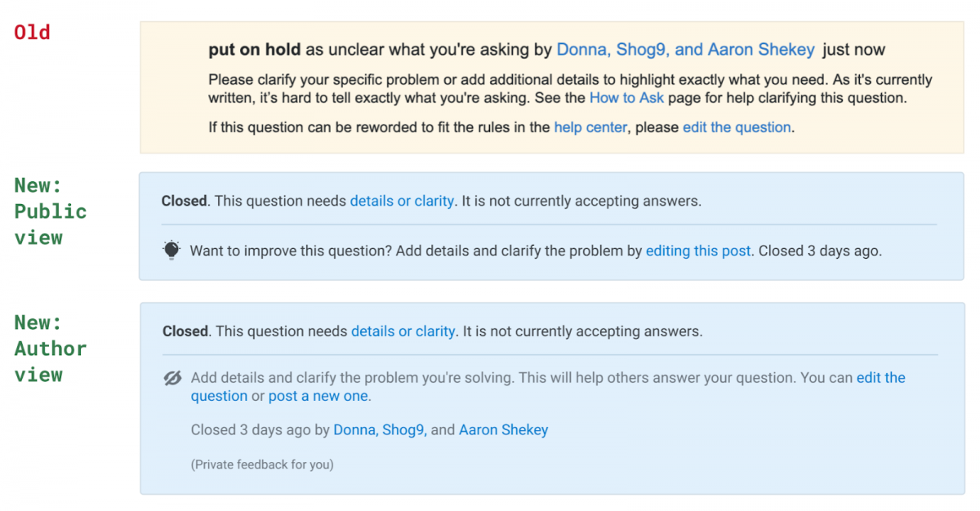Click the bold "Closed" label in public view
980x511 pixels.
click(x=184, y=201)
